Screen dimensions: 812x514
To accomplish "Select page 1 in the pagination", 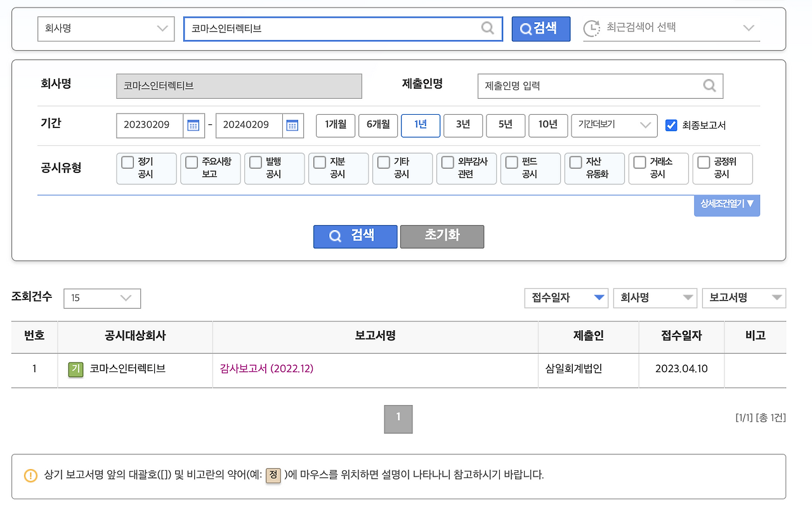I will tap(398, 419).
